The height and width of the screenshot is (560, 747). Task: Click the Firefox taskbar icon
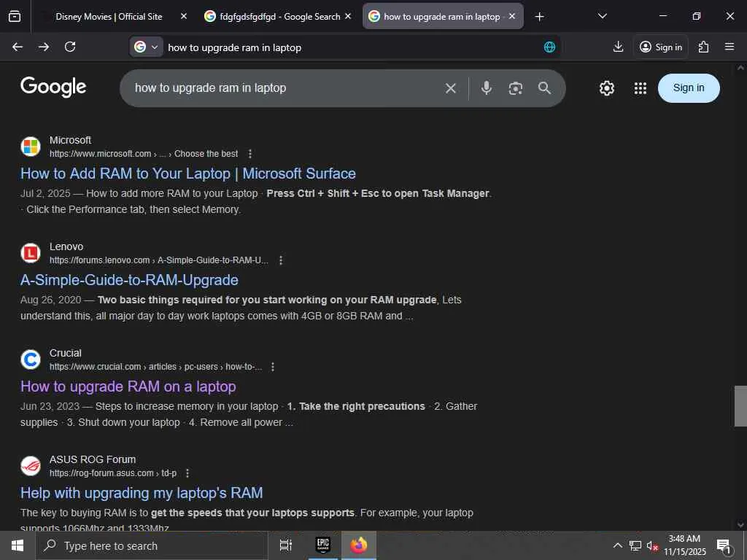point(359,545)
